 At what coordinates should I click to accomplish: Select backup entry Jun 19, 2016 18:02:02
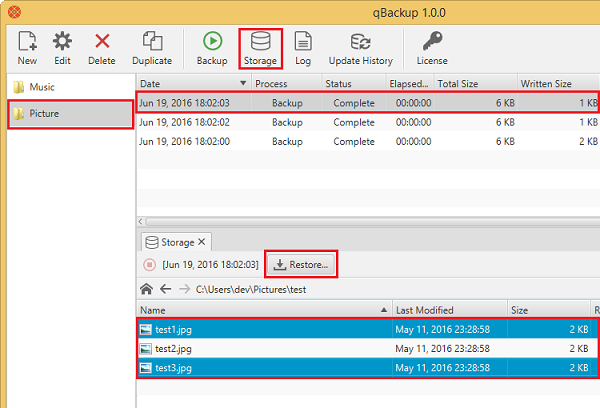368,122
